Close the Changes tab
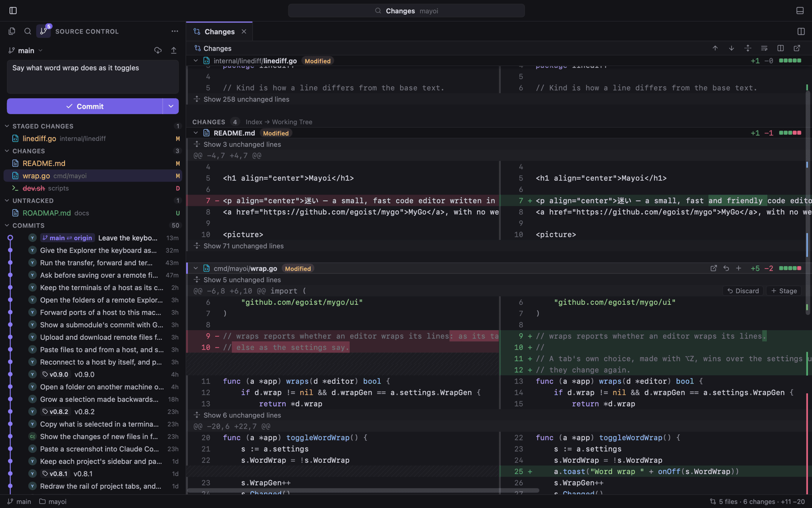 (244, 31)
